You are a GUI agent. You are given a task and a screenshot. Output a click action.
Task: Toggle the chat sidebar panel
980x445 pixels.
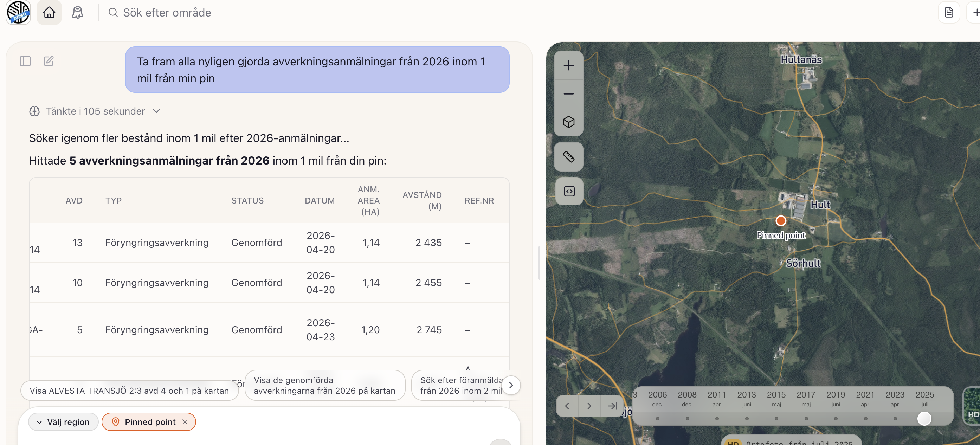point(25,61)
